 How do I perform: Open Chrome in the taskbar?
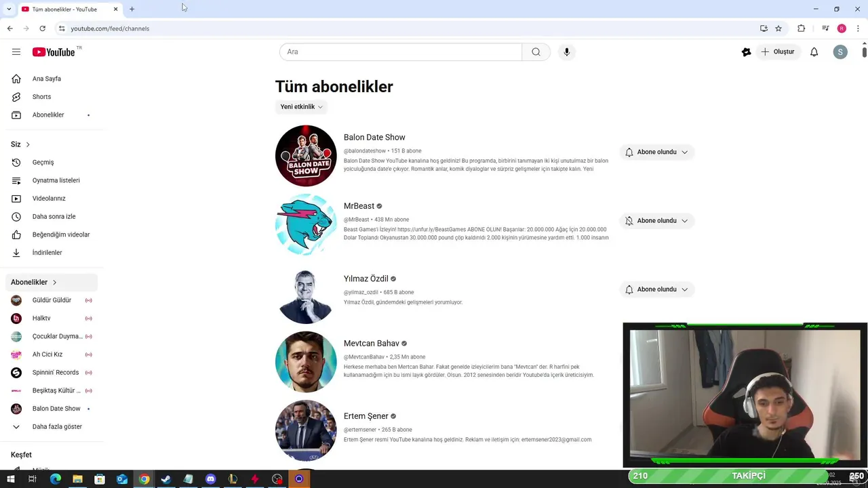point(144,479)
